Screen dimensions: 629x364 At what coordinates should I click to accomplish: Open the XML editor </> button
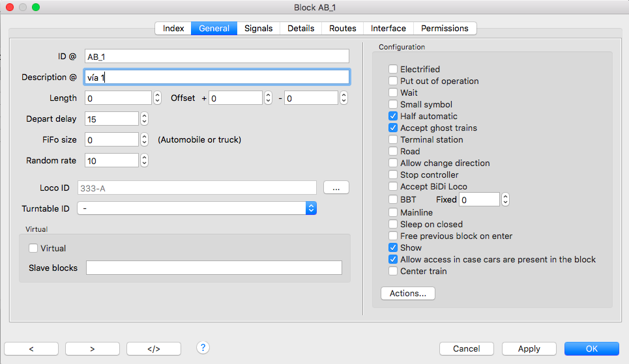[154, 349]
